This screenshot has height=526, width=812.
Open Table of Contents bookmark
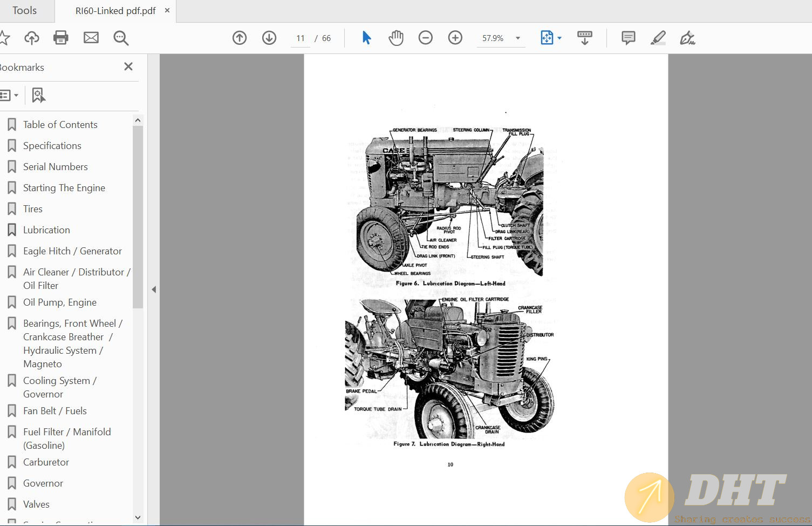pos(60,125)
